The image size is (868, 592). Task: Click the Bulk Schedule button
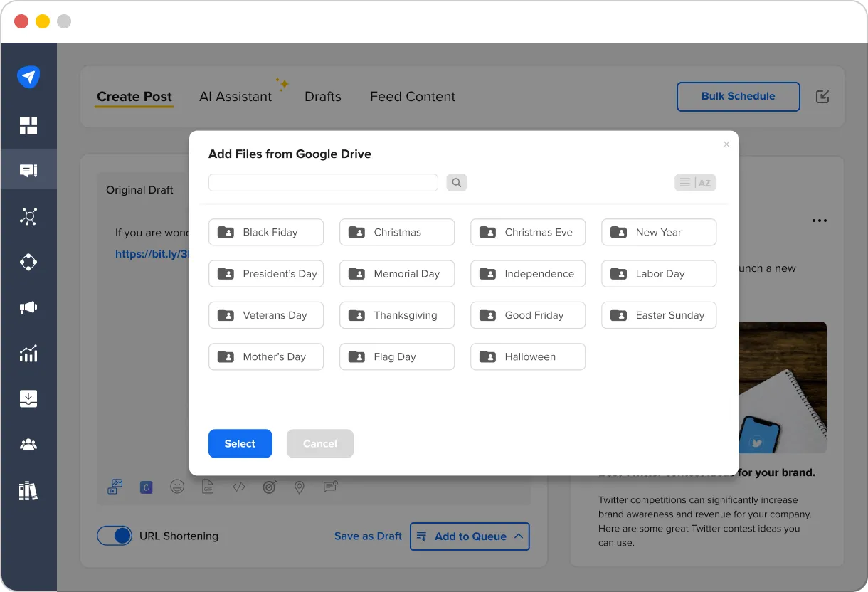tap(738, 96)
